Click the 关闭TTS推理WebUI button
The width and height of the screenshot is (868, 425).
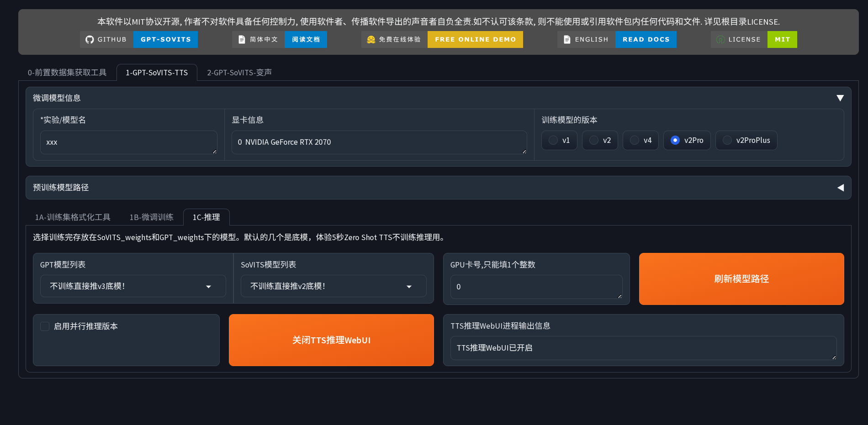331,340
